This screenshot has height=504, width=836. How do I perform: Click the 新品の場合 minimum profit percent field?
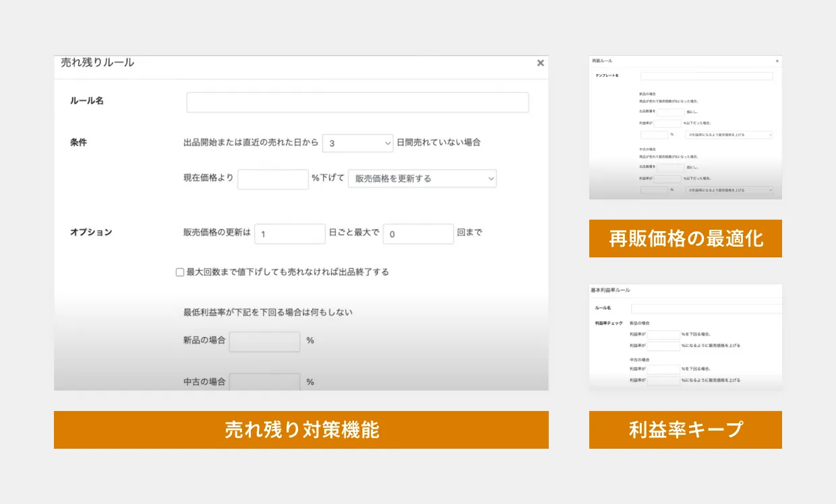click(x=264, y=342)
